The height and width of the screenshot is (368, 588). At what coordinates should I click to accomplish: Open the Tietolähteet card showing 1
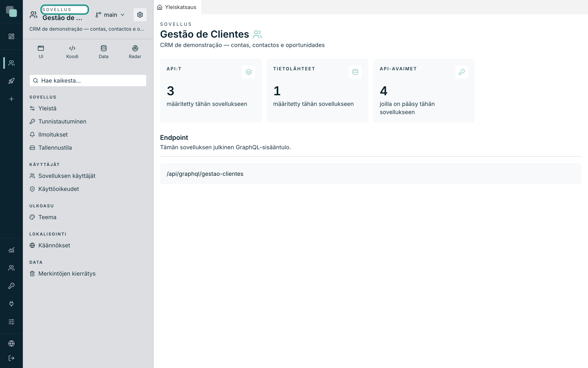pos(317,91)
